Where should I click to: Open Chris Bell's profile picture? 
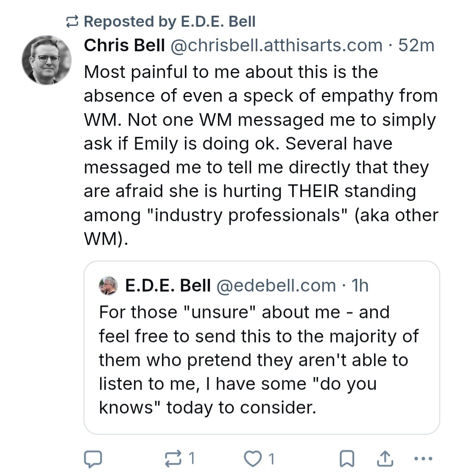47,60
